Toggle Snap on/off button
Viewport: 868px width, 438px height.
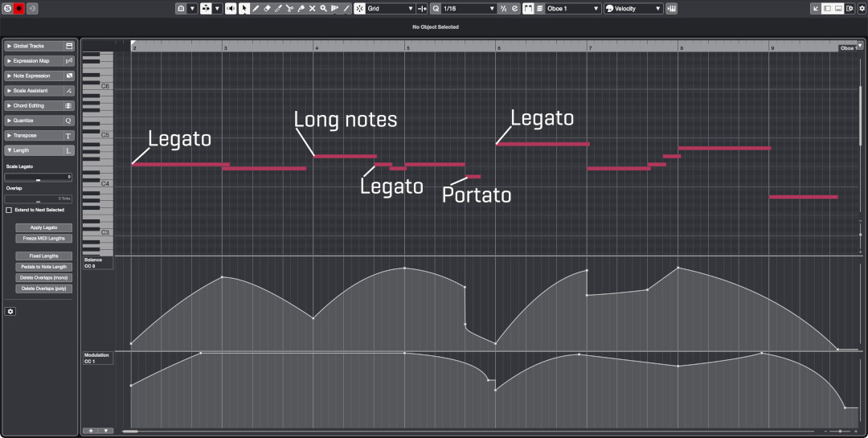[x=360, y=9]
